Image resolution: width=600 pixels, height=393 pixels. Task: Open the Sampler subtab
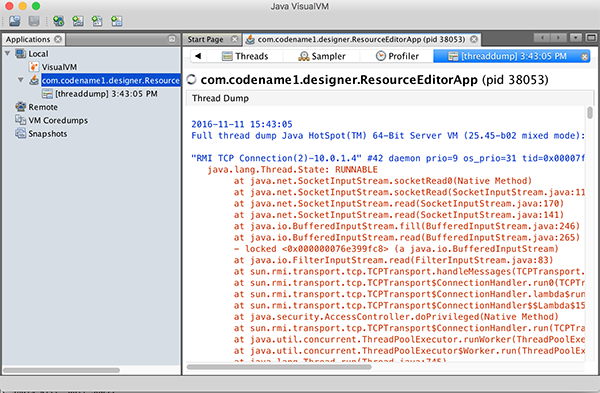click(321, 56)
